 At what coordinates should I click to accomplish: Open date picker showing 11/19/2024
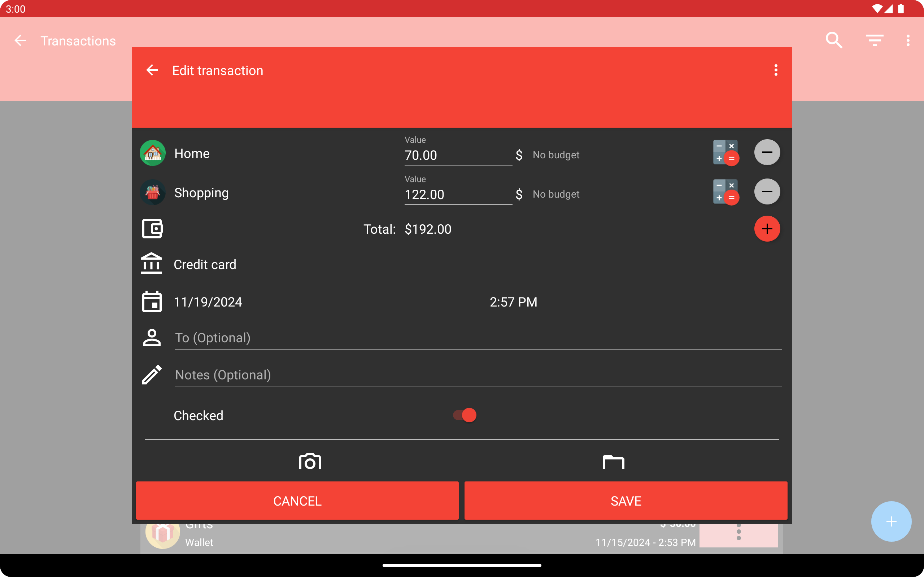[x=208, y=302]
